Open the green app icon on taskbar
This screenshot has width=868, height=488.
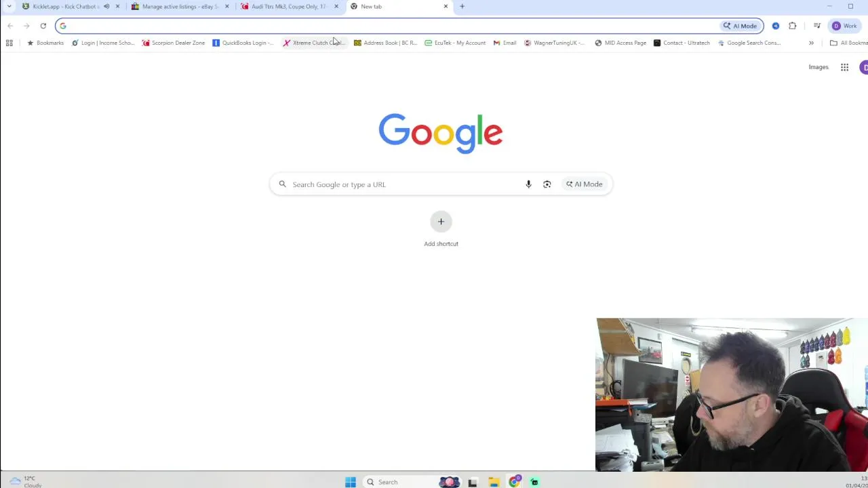(534, 482)
